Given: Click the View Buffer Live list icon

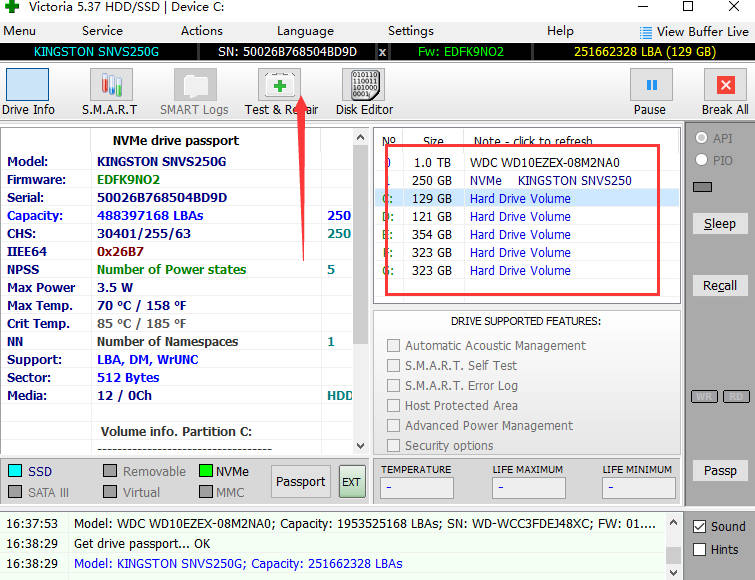Looking at the screenshot, I should pos(646,32).
